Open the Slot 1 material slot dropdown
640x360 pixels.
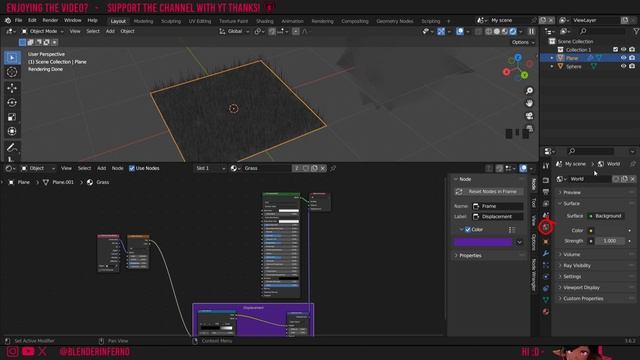210,168
